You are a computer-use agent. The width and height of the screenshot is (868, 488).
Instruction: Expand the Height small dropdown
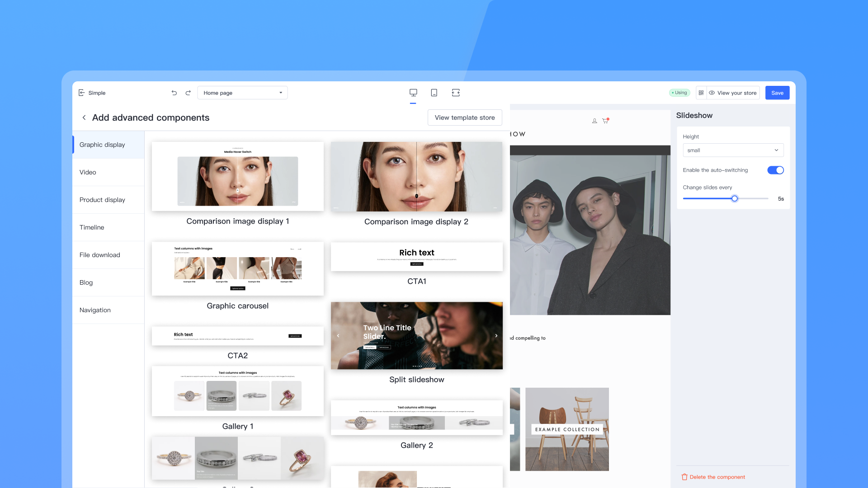pos(733,150)
